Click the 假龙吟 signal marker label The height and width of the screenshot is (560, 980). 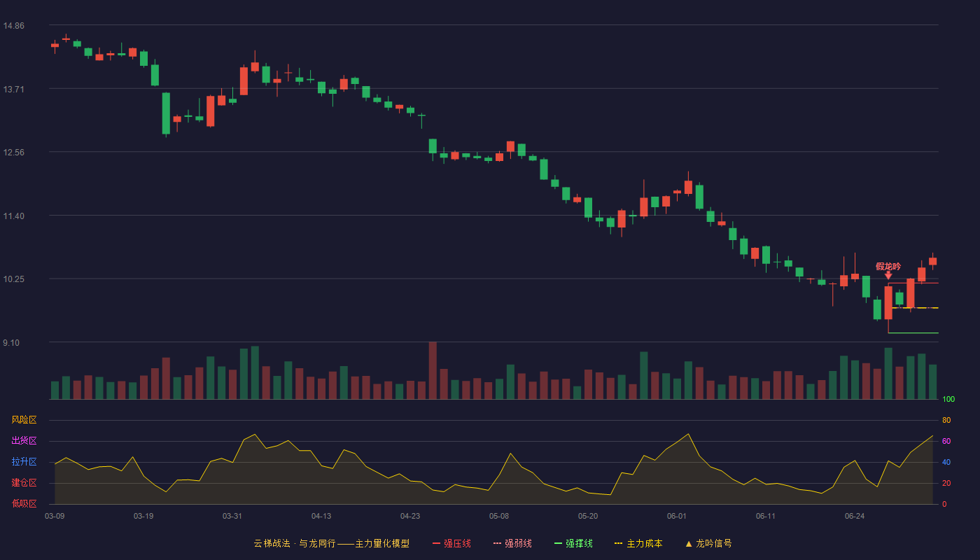888,267
